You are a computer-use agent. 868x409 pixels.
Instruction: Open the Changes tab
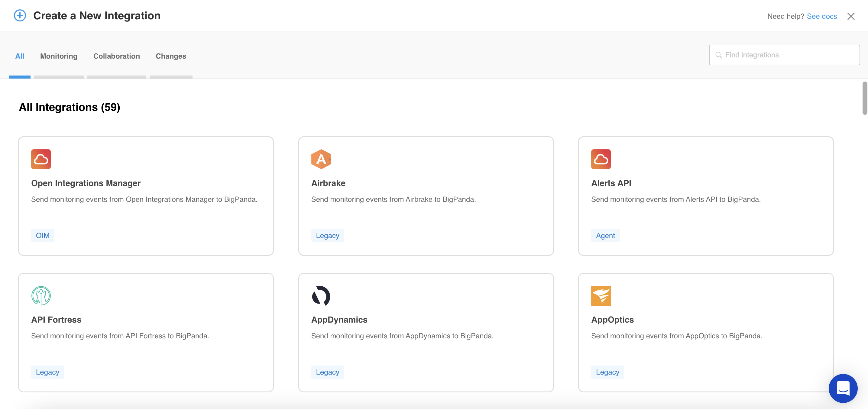171,56
